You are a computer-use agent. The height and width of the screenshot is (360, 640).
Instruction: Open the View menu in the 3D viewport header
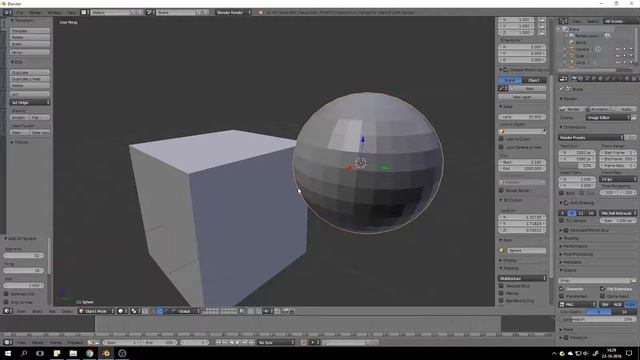coord(21,311)
